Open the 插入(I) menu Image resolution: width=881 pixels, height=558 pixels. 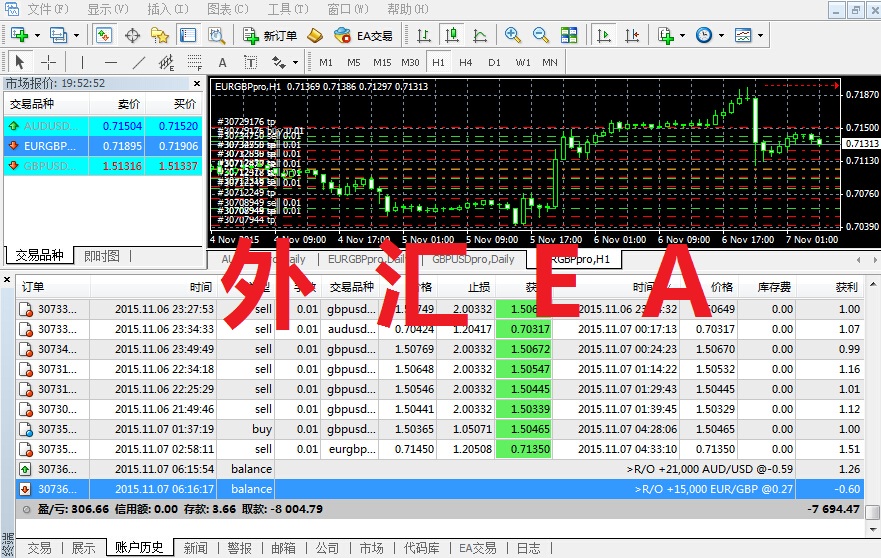point(167,9)
